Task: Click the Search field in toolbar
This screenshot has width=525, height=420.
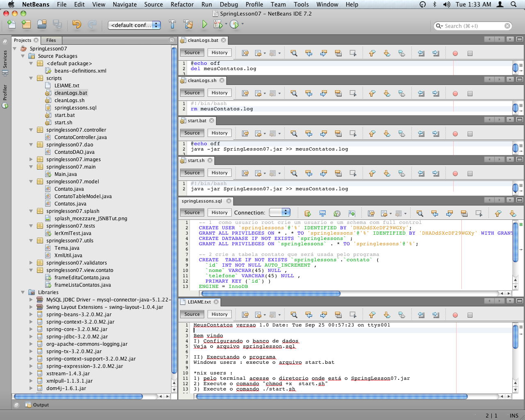Action: point(472,26)
